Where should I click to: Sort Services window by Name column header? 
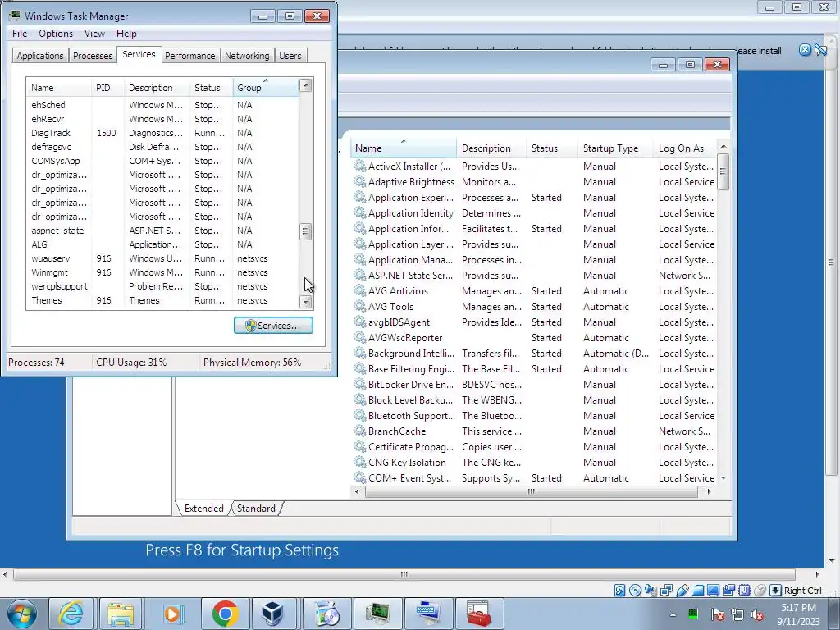point(404,148)
